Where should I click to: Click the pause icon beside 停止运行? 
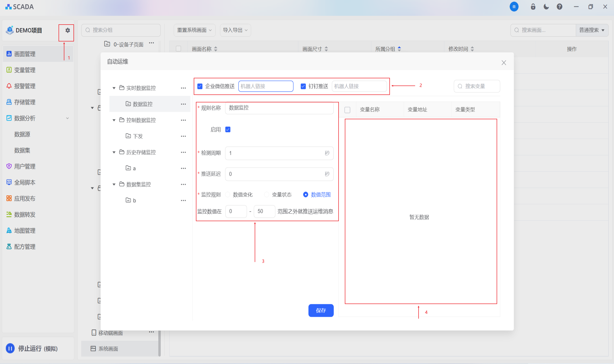[10, 348]
